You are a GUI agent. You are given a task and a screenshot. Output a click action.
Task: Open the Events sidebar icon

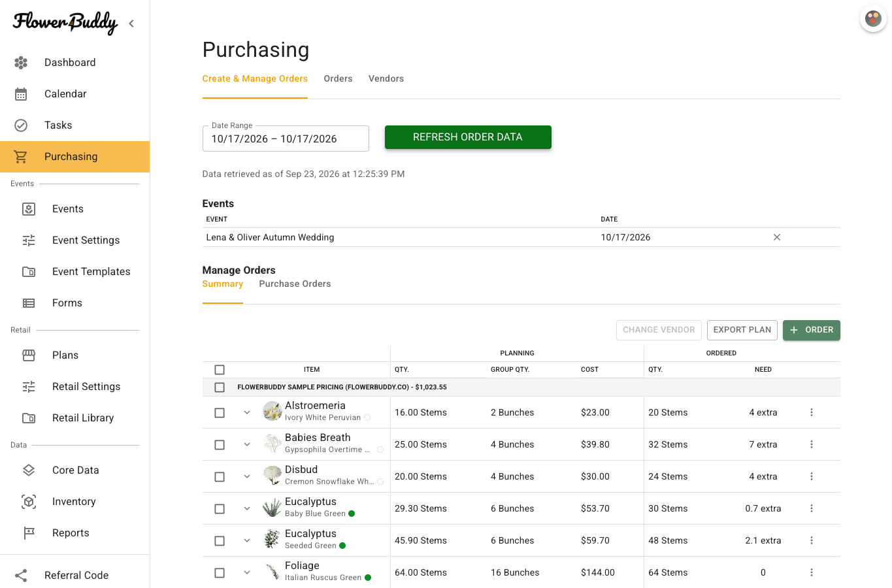(x=29, y=209)
